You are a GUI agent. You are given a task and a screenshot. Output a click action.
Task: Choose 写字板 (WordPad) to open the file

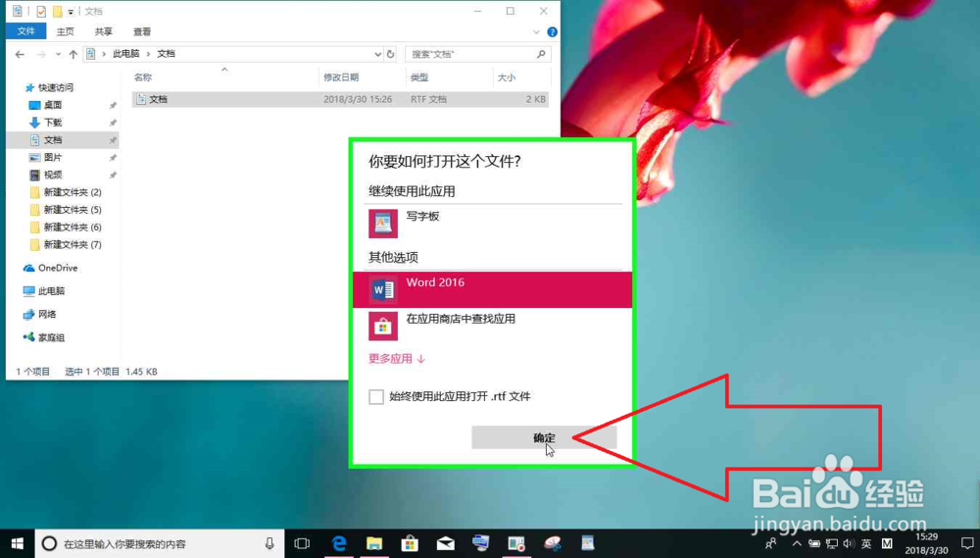(493, 224)
